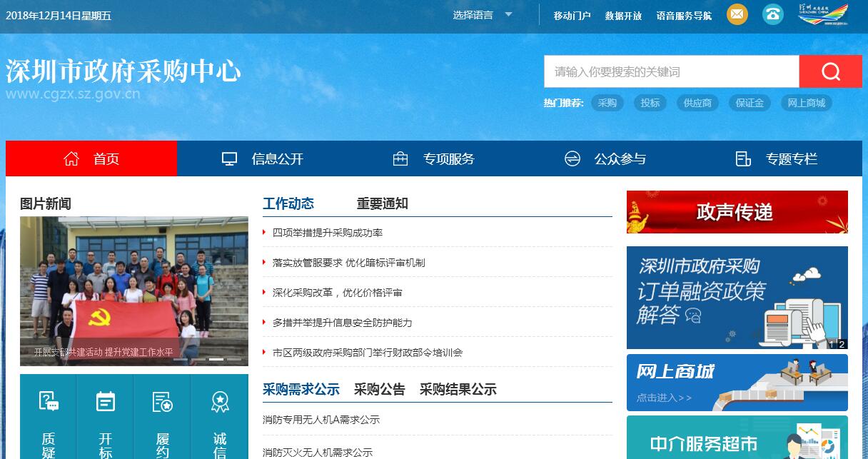868x459 pixels.
Task: Select the 采购结果公示 tab
Action: (458, 389)
